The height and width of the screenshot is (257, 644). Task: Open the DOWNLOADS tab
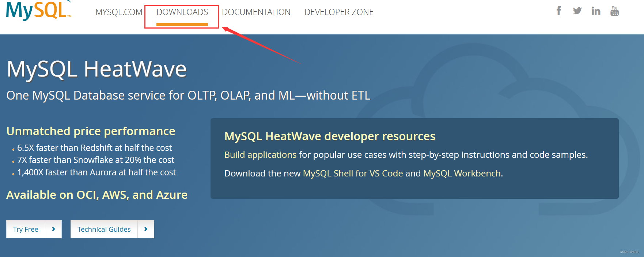182,12
